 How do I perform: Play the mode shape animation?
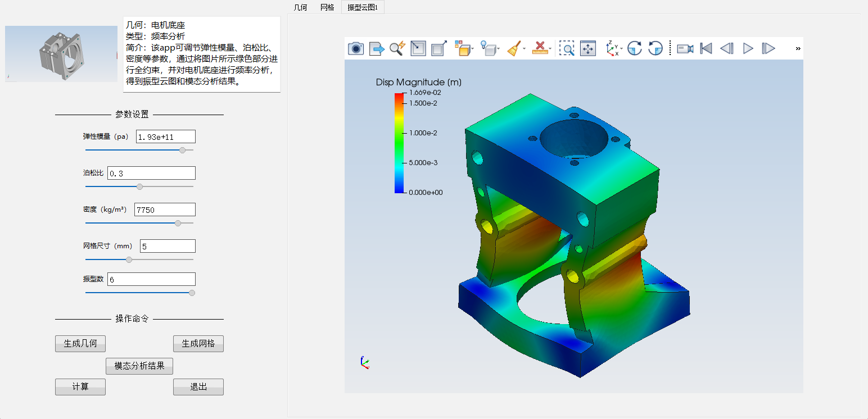(x=748, y=48)
